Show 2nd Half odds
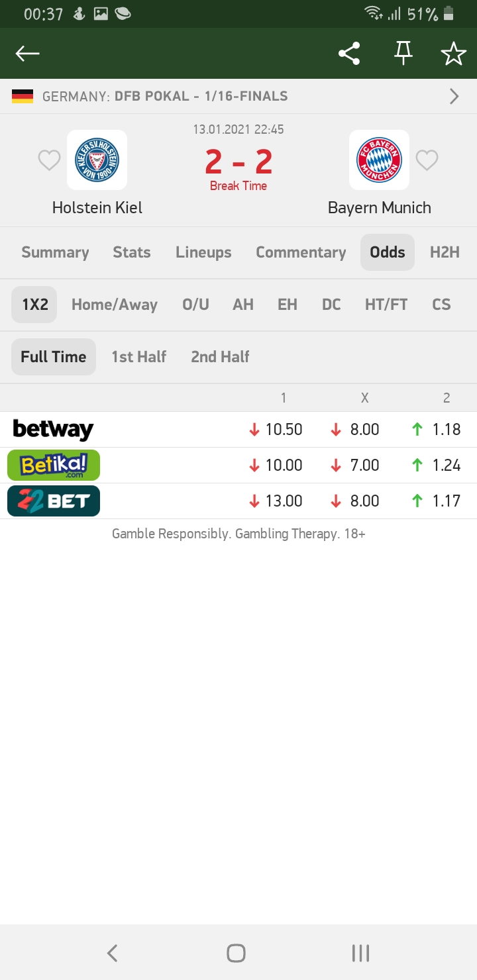Image resolution: width=477 pixels, height=980 pixels. click(220, 357)
